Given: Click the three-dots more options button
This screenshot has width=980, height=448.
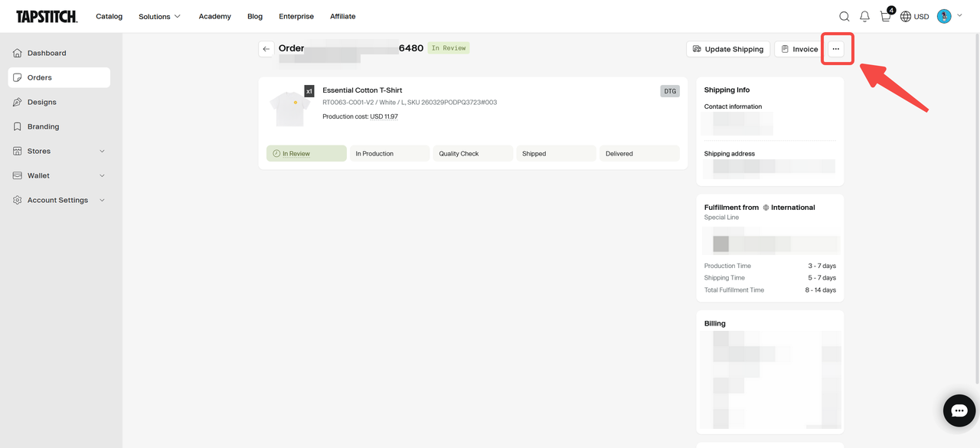Looking at the screenshot, I should click(x=836, y=49).
